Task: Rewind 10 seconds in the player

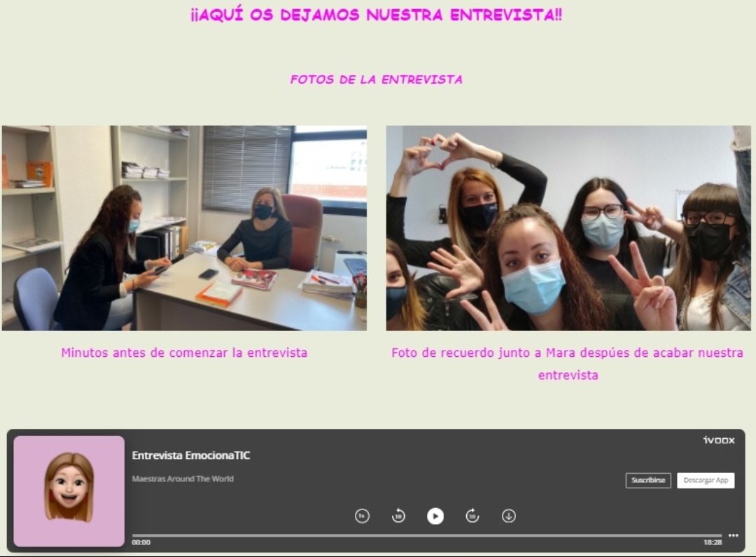Action: click(x=398, y=516)
